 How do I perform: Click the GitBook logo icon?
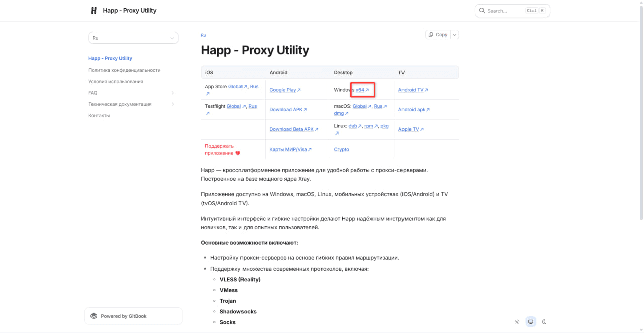click(x=94, y=316)
